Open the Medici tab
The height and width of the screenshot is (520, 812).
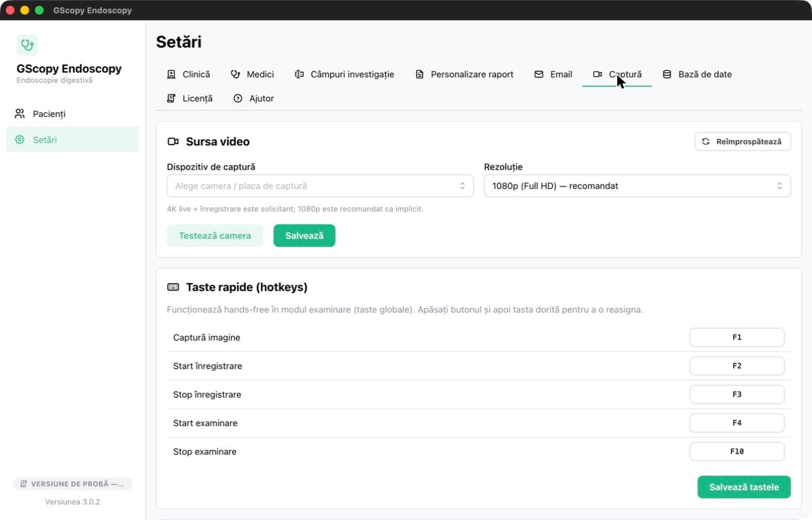point(252,74)
